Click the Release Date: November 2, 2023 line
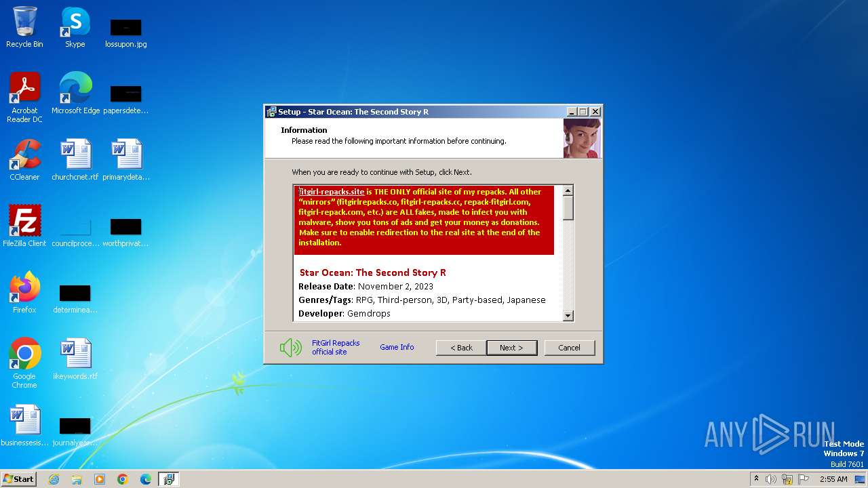This screenshot has width=868, height=488. [x=366, y=286]
